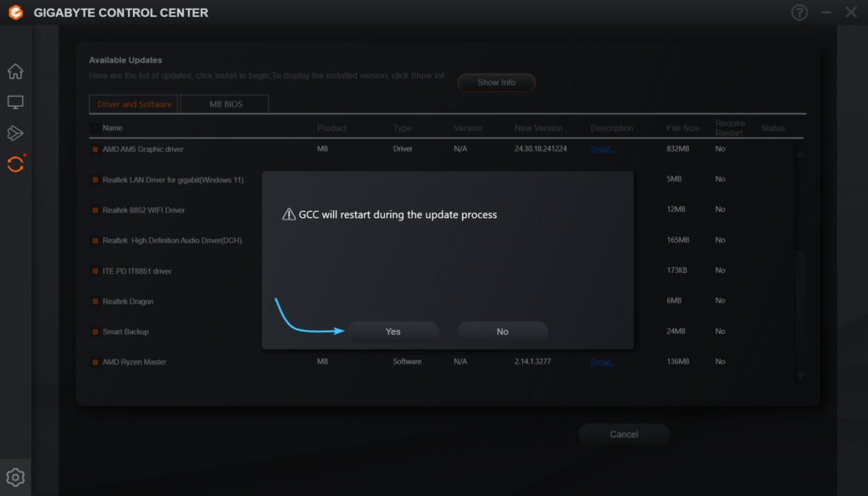Click the Gigabyte logo in title bar
This screenshot has height=496, width=868.
(x=16, y=12)
